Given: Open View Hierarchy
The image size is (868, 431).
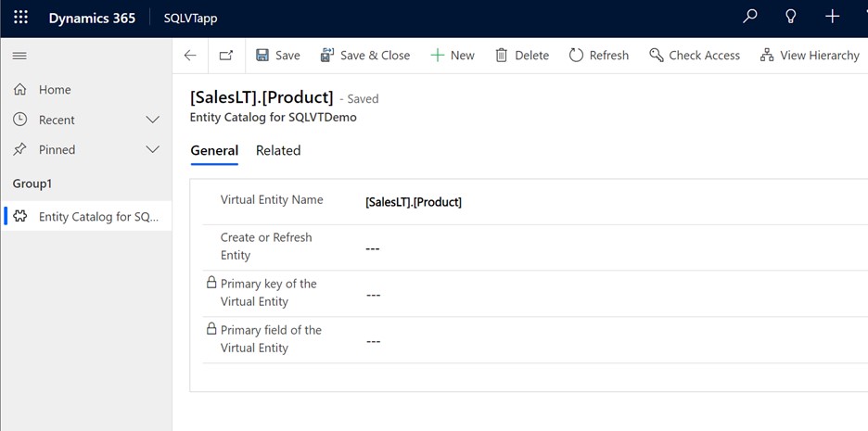Looking at the screenshot, I should pyautogui.click(x=810, y=56).
